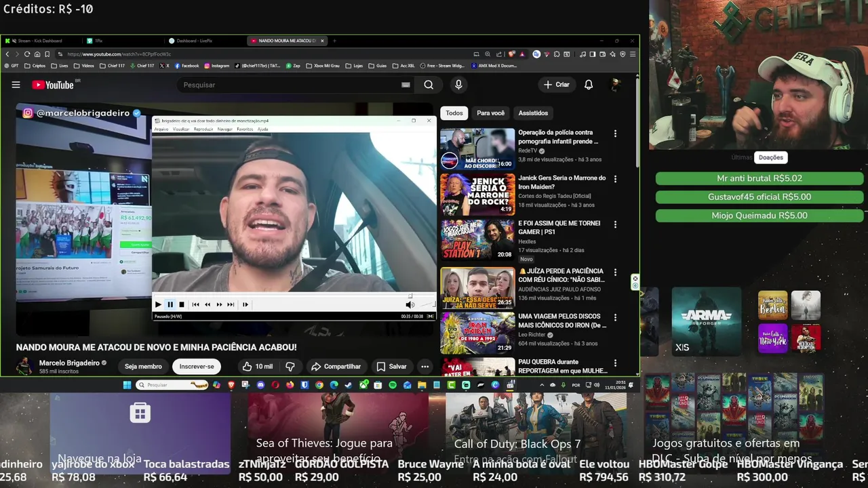Expand the system tray hidden icons chevron

(542, 385)
